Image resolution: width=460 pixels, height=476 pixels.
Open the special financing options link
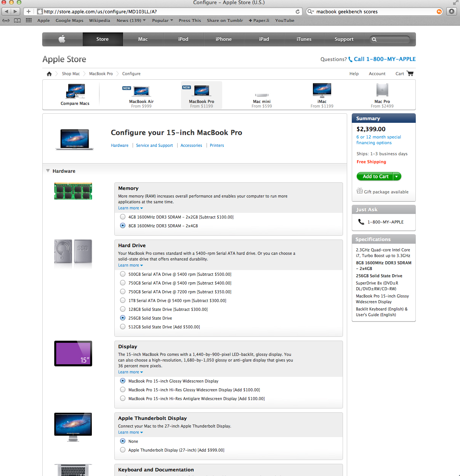[378, 140]
